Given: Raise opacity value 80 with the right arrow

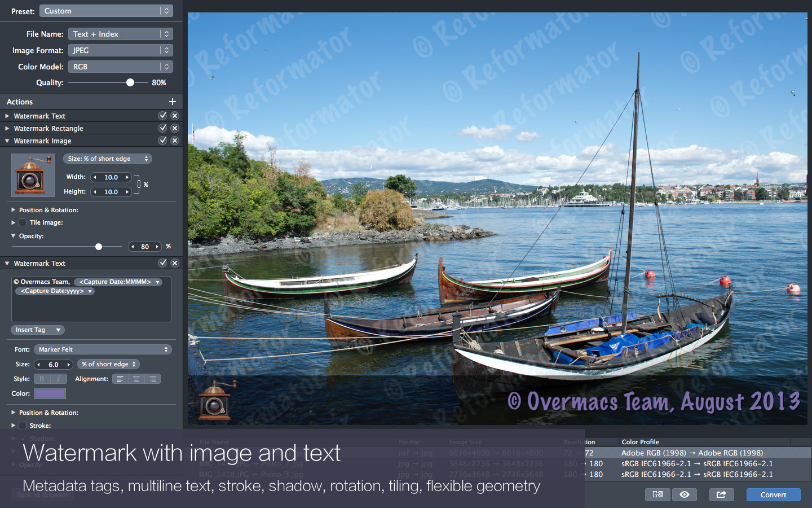Looking at the screenshot, I should [157, 247].
